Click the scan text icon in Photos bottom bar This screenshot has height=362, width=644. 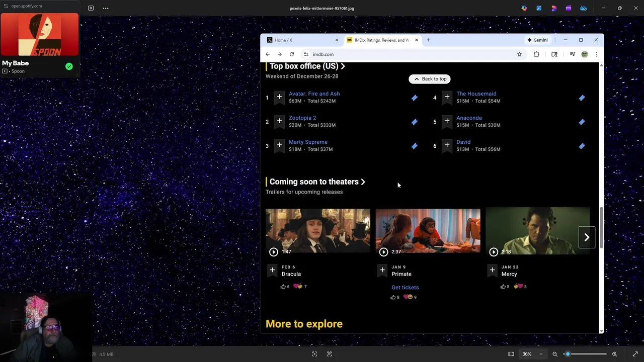[330, 354]
